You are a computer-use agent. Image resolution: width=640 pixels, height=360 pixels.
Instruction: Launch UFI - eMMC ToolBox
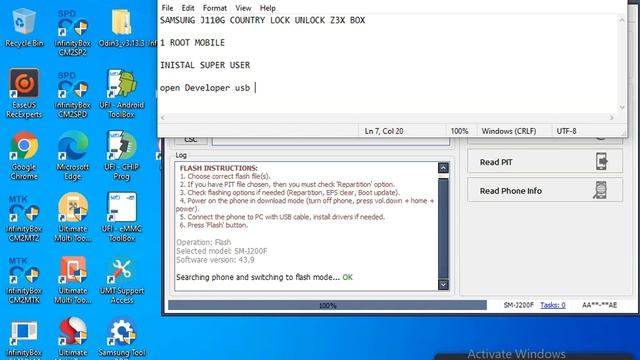[x=121, y=218]
